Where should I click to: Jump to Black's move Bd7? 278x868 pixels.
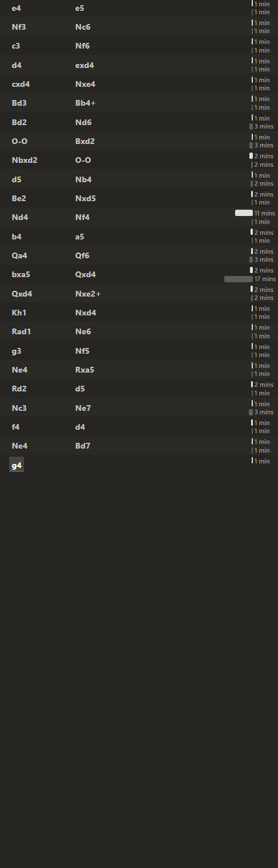click(83, 446)
